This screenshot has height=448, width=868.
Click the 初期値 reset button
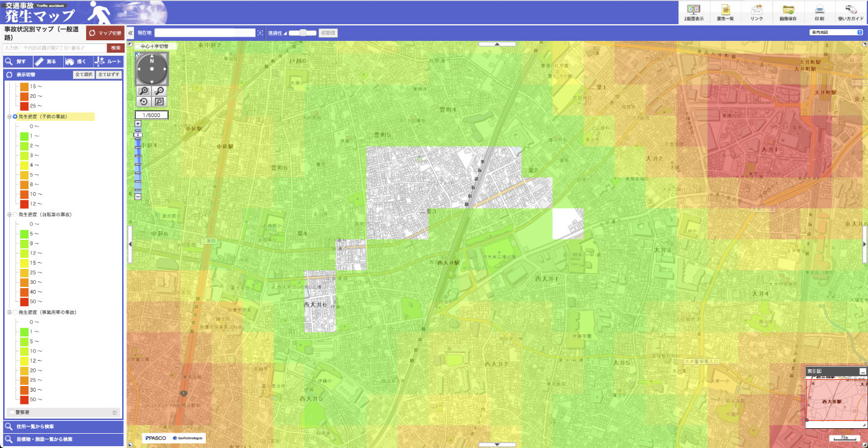pos(328,33)
